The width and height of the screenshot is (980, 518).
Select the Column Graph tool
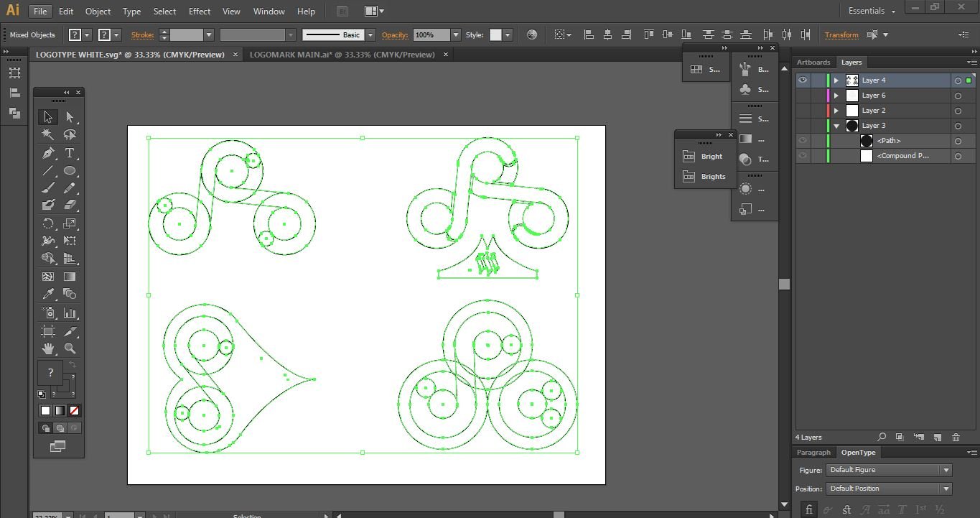click(x=70, y=313)
